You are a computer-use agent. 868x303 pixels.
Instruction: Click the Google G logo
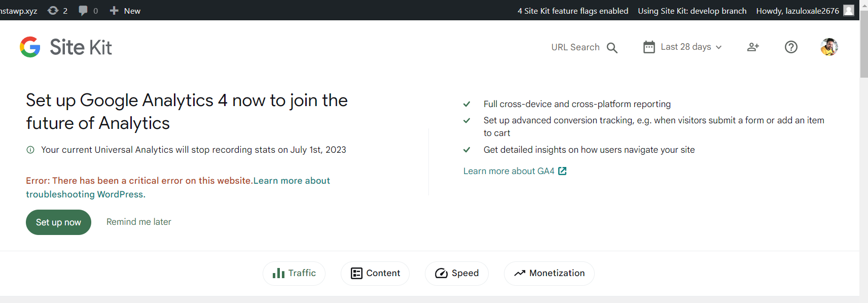(x=30, y=47)
